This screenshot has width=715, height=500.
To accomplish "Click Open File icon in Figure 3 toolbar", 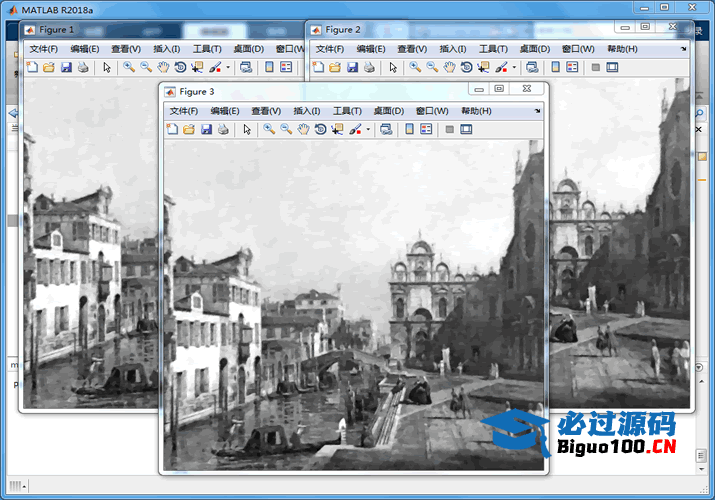I will 189,129.
